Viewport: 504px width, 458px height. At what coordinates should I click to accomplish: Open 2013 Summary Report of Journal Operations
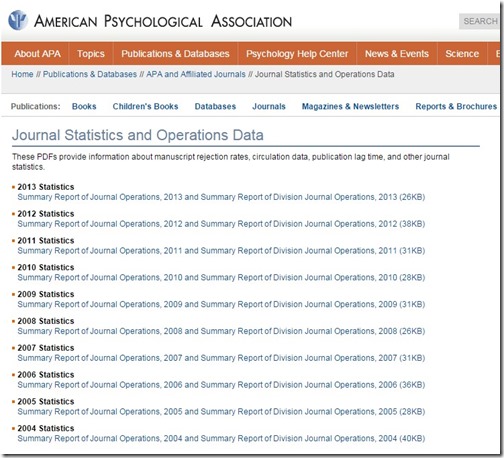click(221, 197)
